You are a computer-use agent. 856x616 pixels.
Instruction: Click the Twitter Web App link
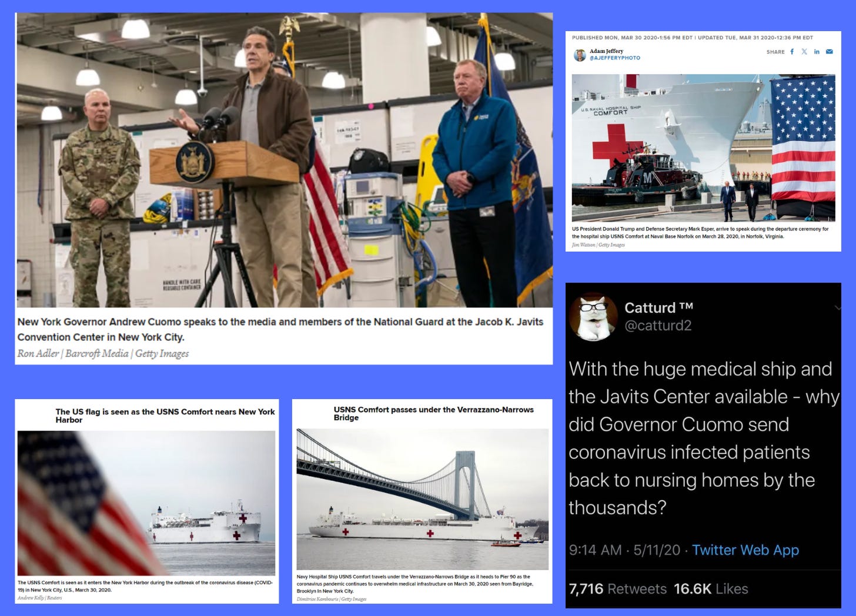(745, 550)
